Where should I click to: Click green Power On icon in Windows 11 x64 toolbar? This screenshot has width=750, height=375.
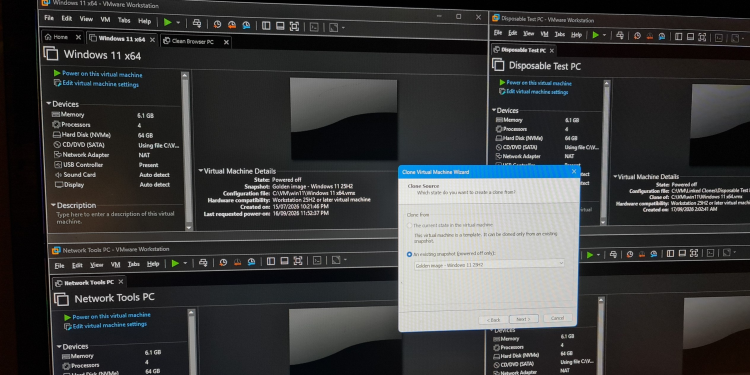coord(167,22)
